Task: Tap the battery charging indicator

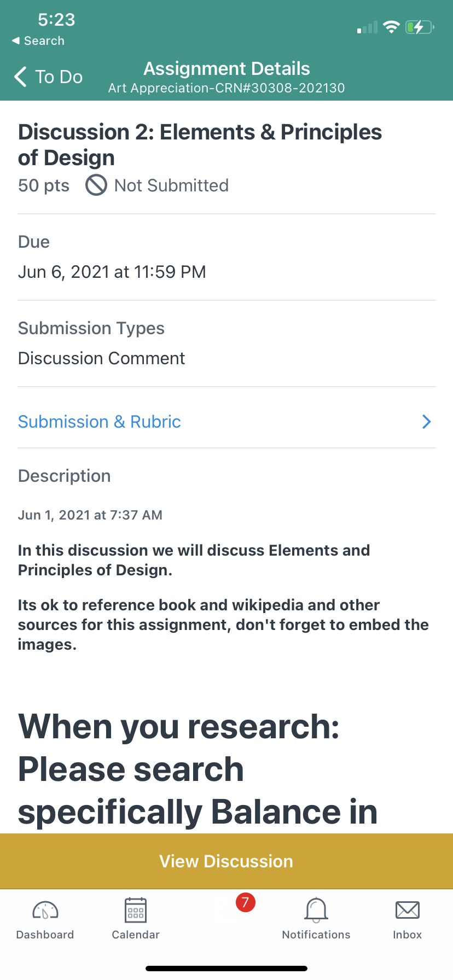Action: [x=420, y=27]
